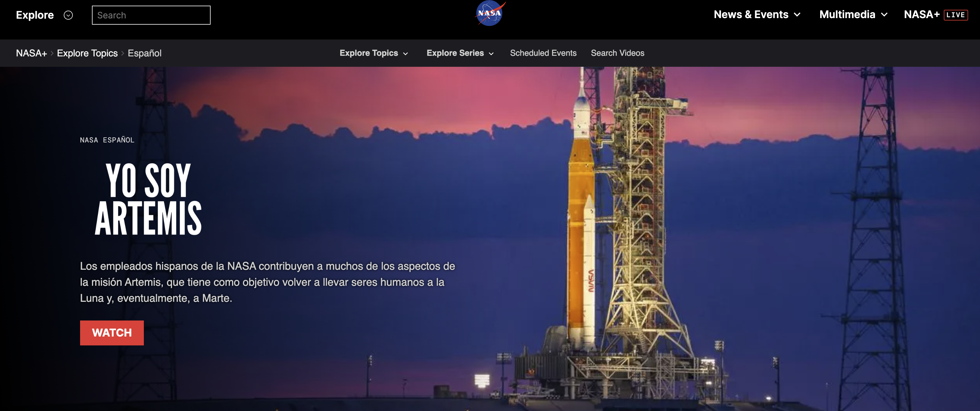Click the red LIVE badge

coord(955,15)
